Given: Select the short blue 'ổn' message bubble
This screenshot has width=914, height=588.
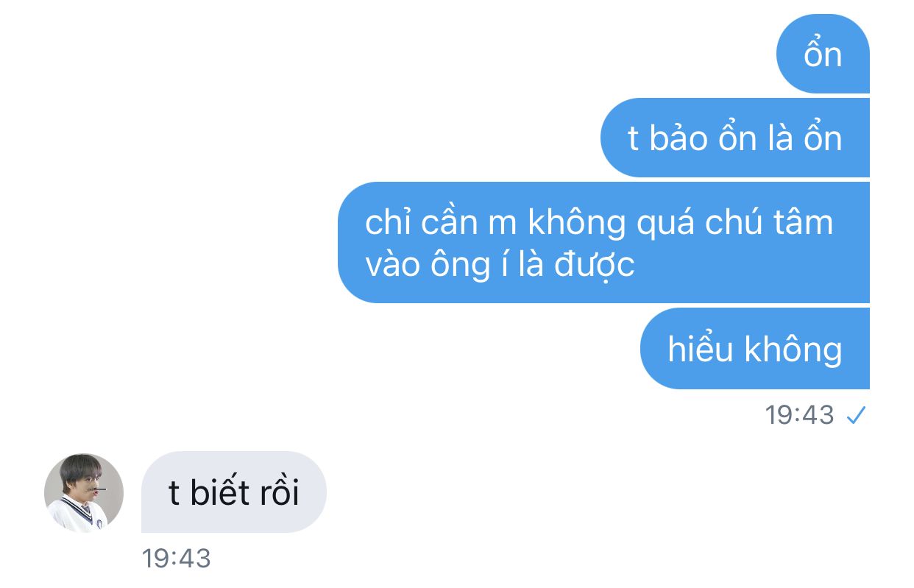Looking at the screenshot, I should point(823,53).
